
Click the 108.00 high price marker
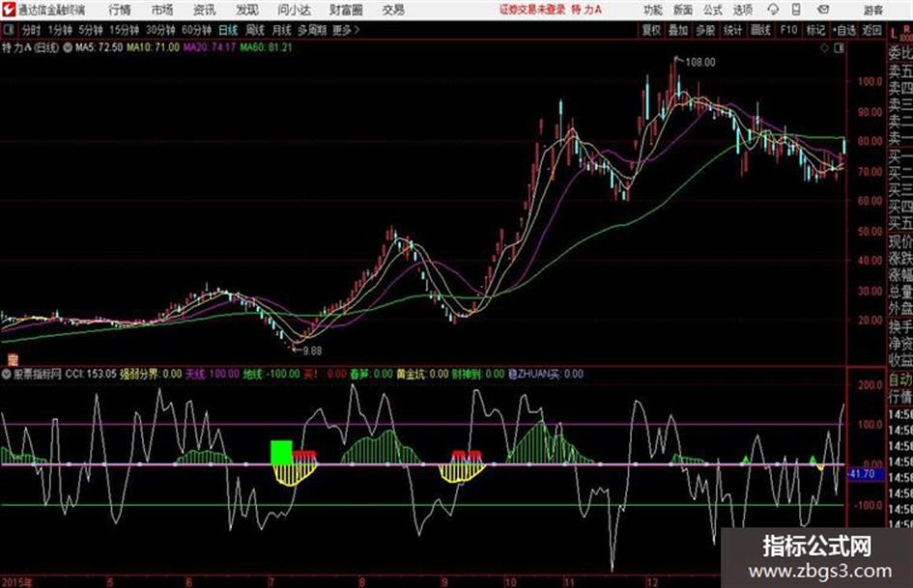coord(699,62)
